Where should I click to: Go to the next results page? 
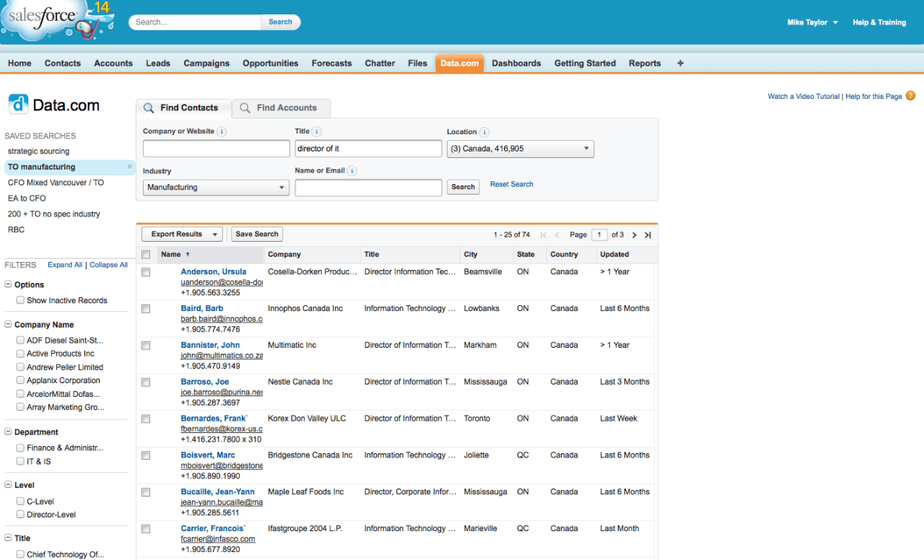tap(635, 235)
